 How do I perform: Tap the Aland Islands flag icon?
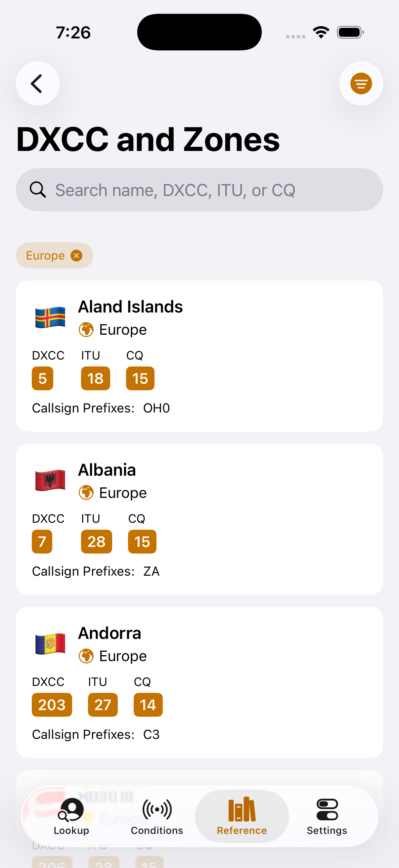click(x=50, y=317)
